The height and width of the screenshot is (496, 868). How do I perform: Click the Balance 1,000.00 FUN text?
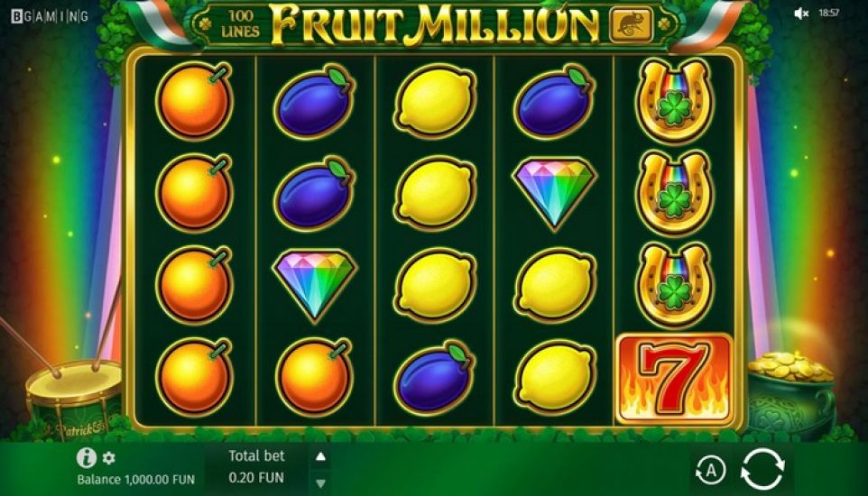pyautogui.click(x=135, y=480)
